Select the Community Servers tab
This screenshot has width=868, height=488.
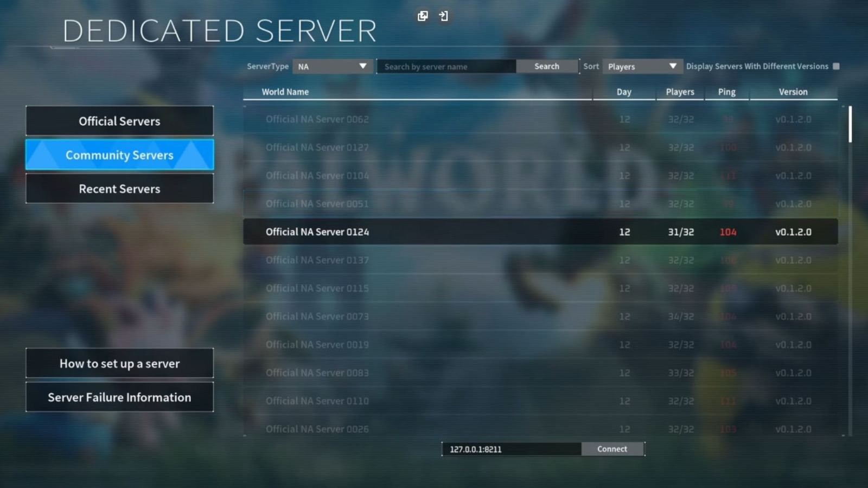(x=119, y=155)
